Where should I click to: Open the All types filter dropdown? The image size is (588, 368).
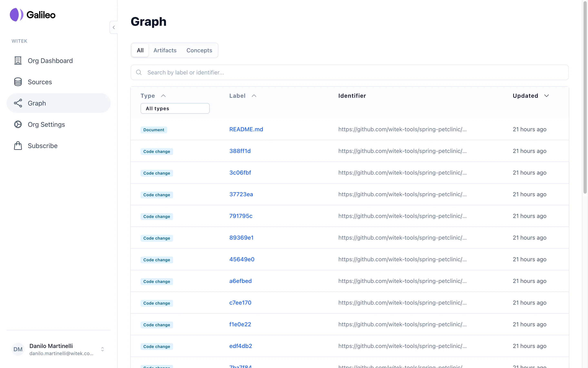175,108
